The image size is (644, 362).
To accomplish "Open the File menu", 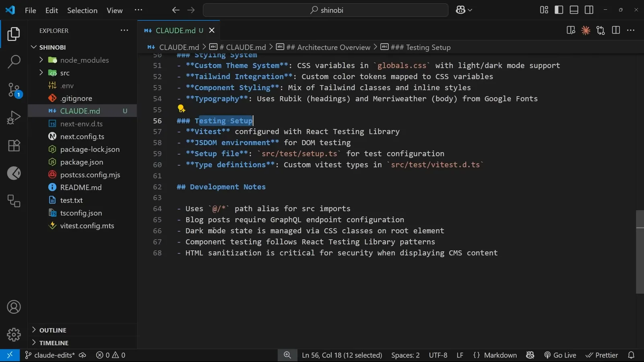I will coord(30,10).
